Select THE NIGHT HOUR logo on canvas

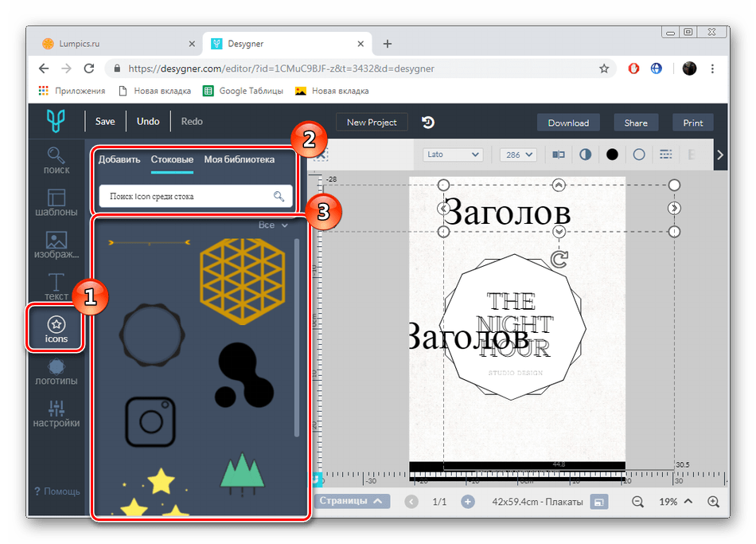(514, 327)
